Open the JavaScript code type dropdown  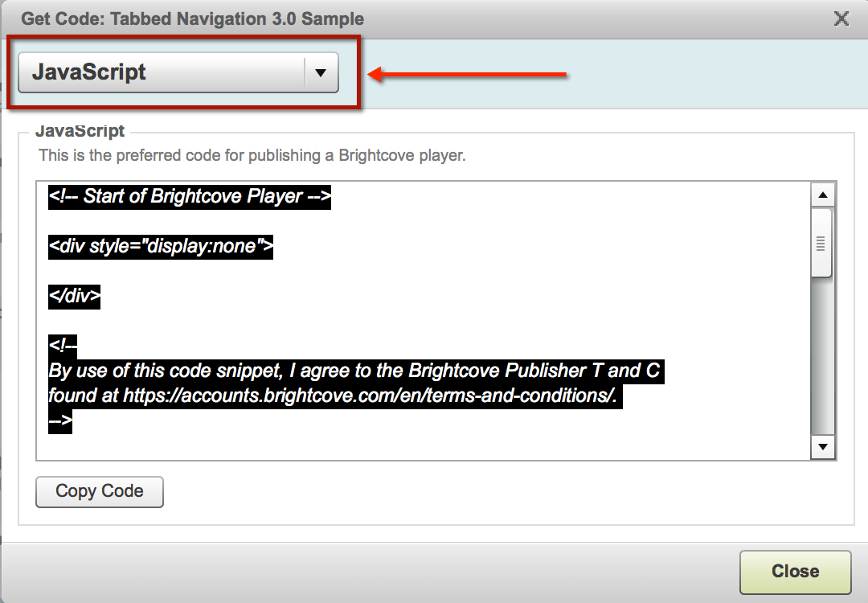(178, 72)
